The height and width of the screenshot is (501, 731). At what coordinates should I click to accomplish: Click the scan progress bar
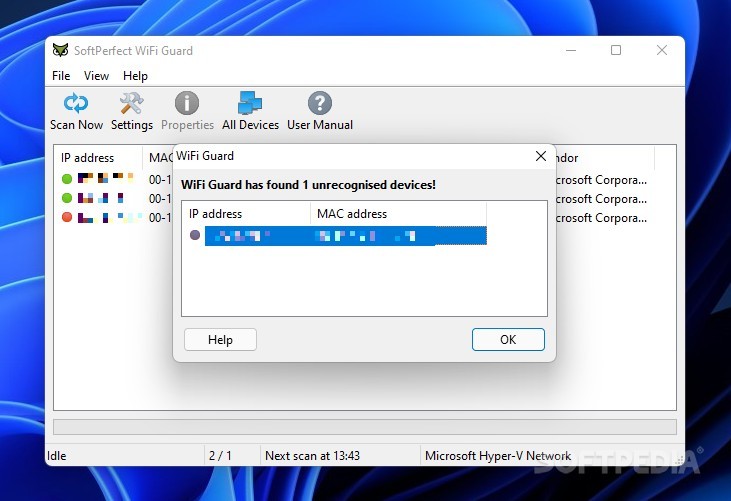click(365, 427)
